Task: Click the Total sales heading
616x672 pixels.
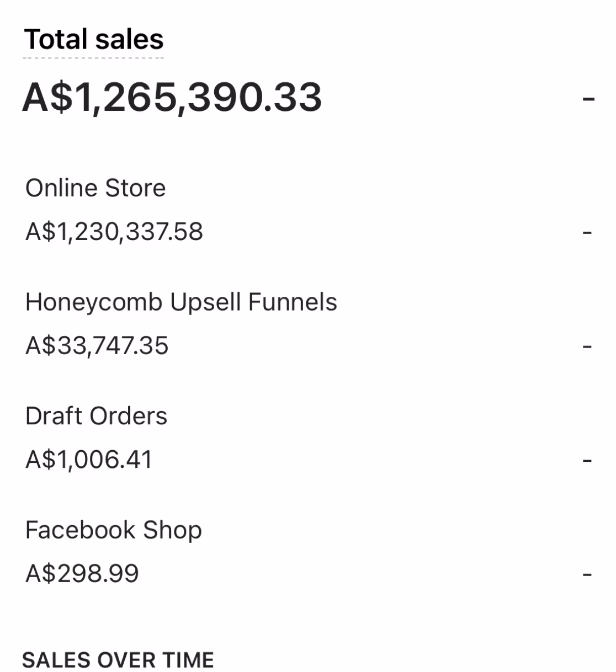Action: 94,40
